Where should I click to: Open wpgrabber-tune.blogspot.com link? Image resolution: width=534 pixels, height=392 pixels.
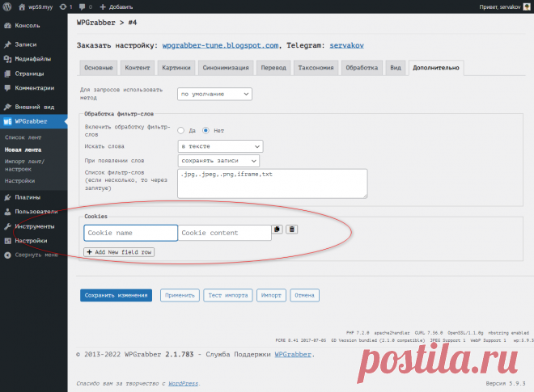coord(220,45)
